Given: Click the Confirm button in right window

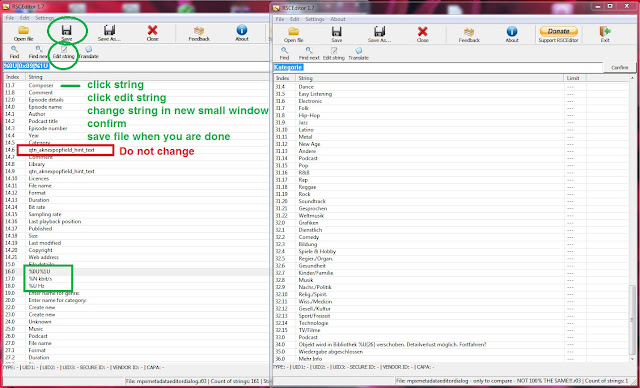Looking at the screenshot, I should 620,68.
